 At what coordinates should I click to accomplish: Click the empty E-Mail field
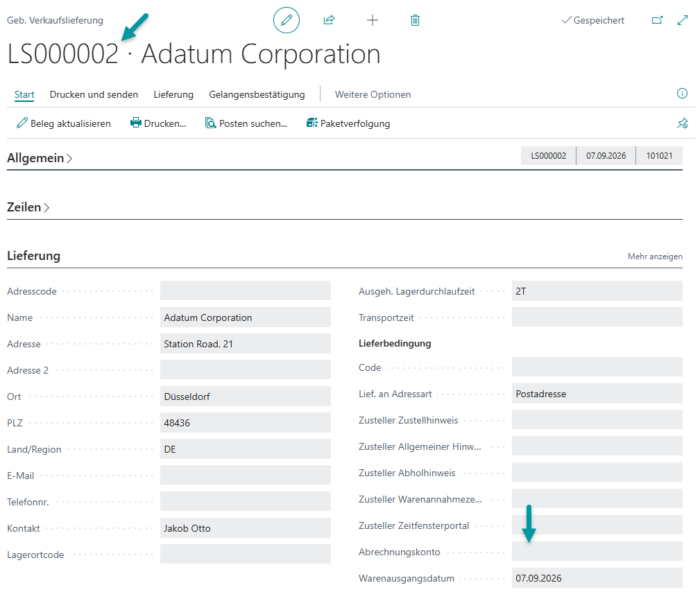tap(246, 475)
